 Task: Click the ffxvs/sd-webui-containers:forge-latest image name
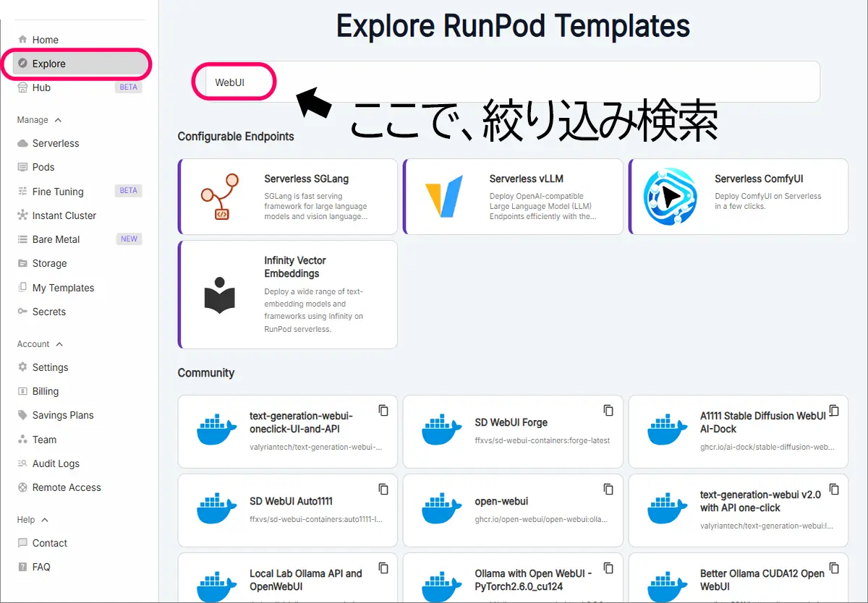(542, 440)
